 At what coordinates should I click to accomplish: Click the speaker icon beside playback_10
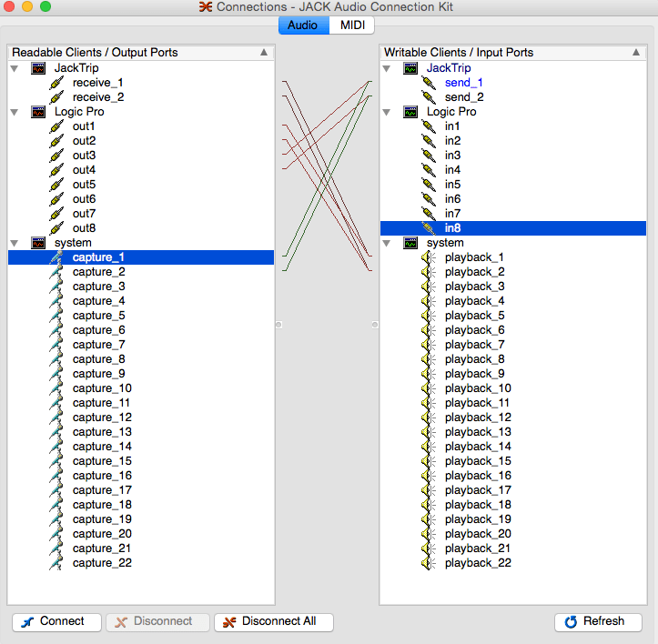(x=428, y=388)
